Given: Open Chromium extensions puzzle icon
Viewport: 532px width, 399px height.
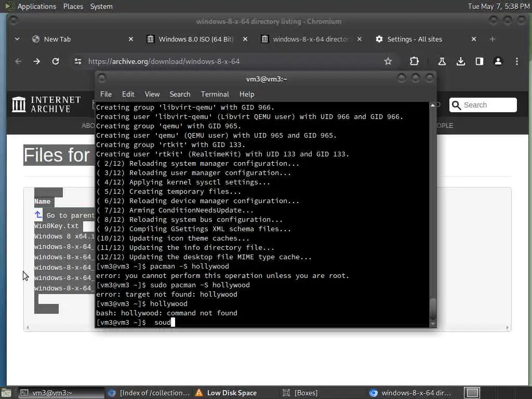Looking at the screenshot, I should (x=414, y=61).
